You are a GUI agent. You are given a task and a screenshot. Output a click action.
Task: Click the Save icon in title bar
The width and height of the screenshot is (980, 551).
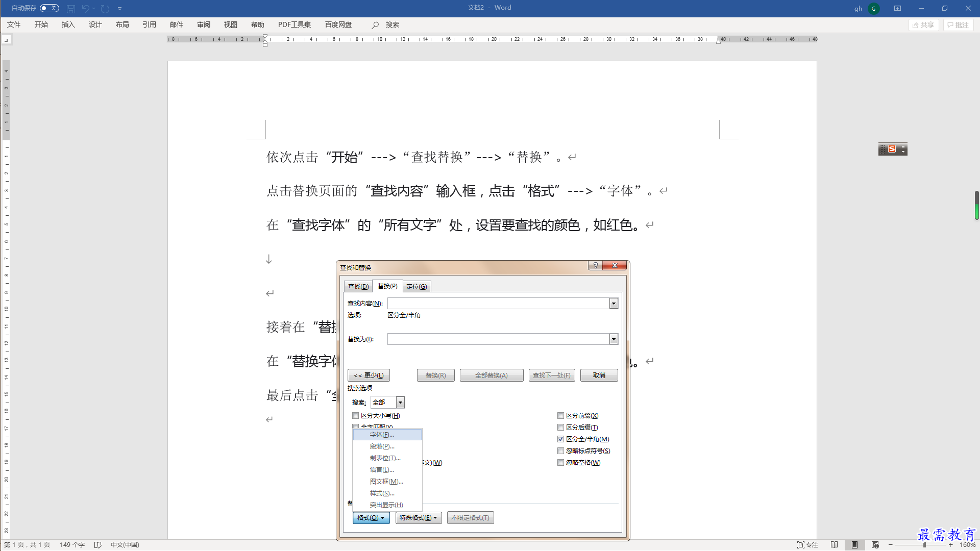click(x=71, y=8)
